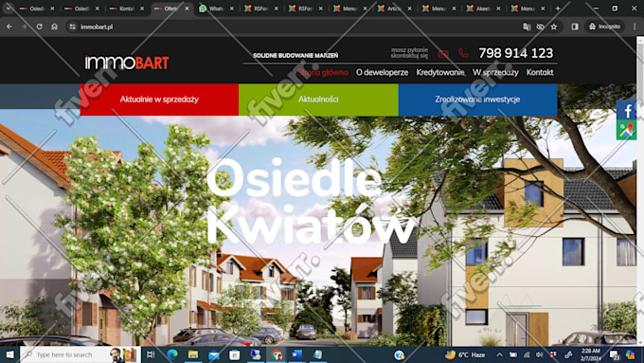
Task: Close the Articles tab
Action: click(x=409, y=9)
